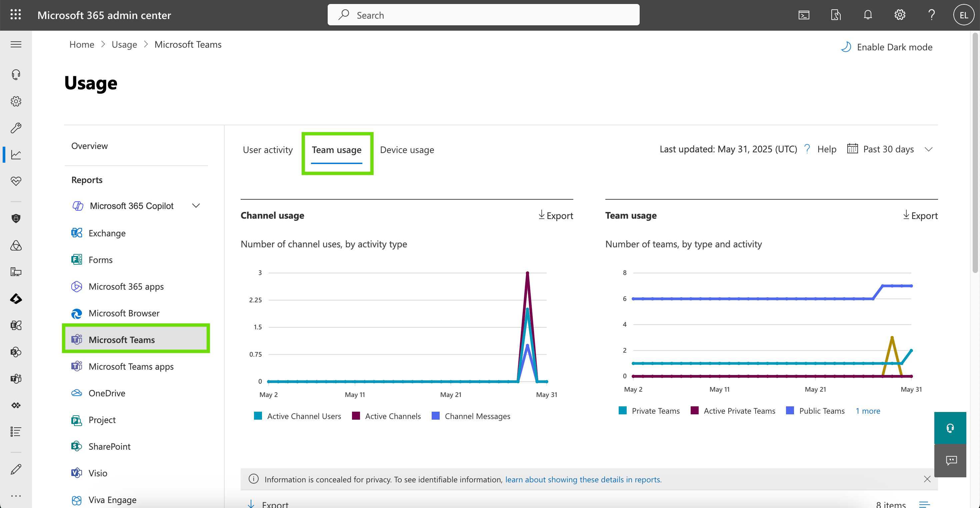Image resolution: width=980 pixels, height=508 pixels.
Task: Toggle Active Channels legend swatch
Action: 356,416
